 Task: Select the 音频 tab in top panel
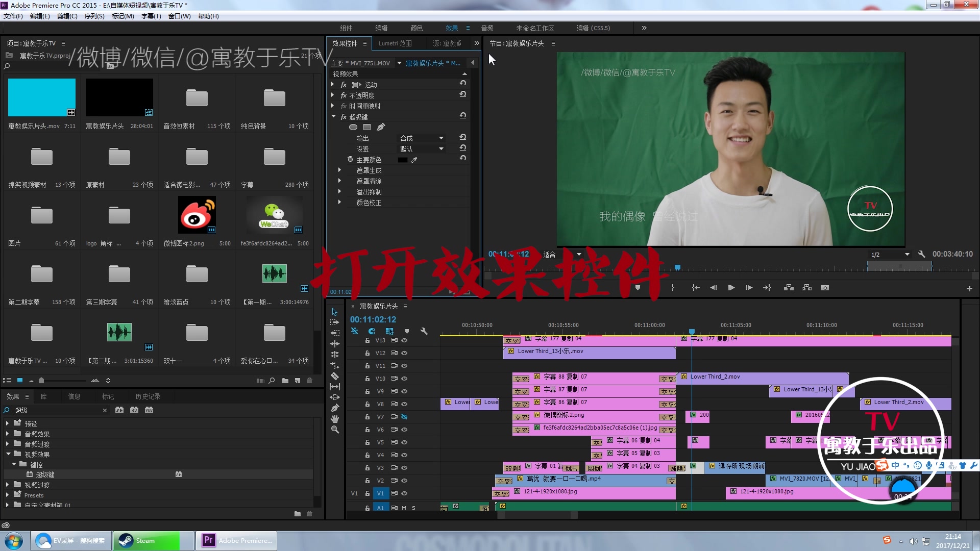click(x=486, y=28)
